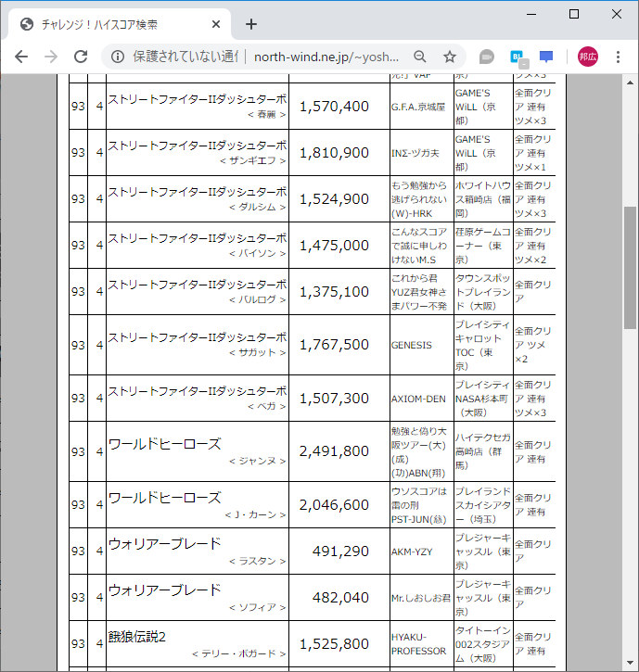Screen dimensions: 639x672
Task: Select score 1,570,400
Action: tap(334, 107)
